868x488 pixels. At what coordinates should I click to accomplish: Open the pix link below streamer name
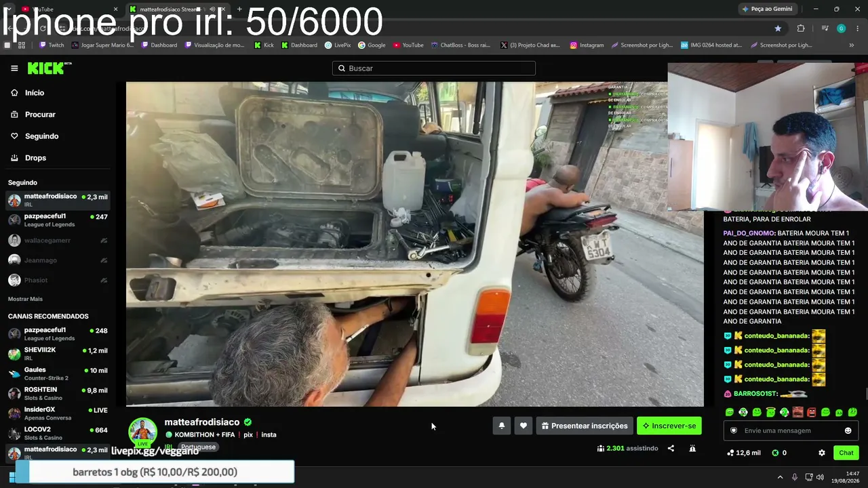(x=248, y=435)
